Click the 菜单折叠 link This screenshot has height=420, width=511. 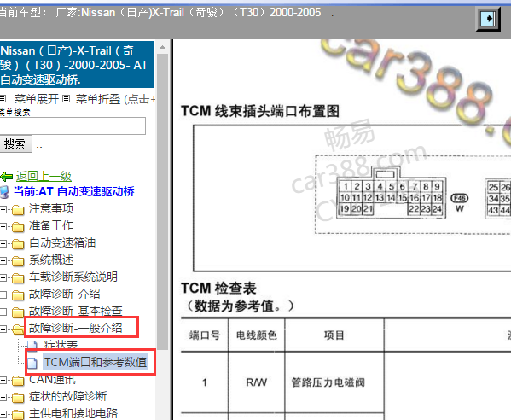(98, 99)
